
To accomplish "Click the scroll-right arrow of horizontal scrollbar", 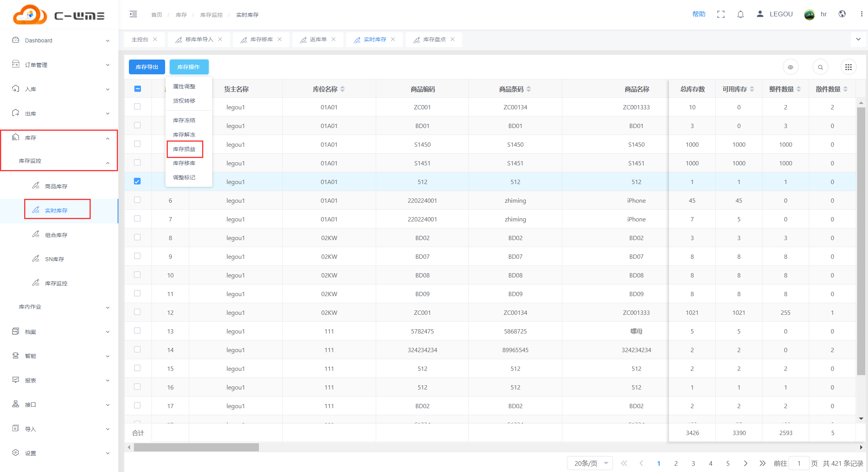I will (861, 447).
